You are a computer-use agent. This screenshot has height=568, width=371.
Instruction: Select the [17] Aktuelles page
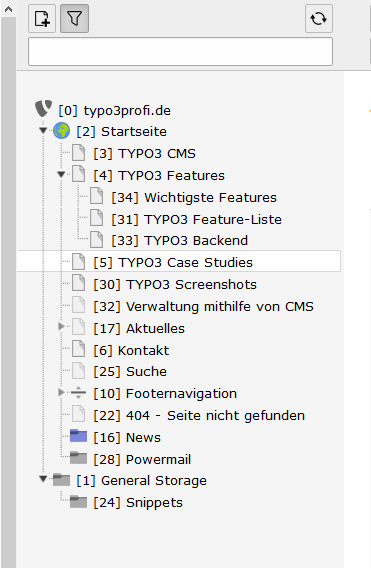[x=139, y=329]
